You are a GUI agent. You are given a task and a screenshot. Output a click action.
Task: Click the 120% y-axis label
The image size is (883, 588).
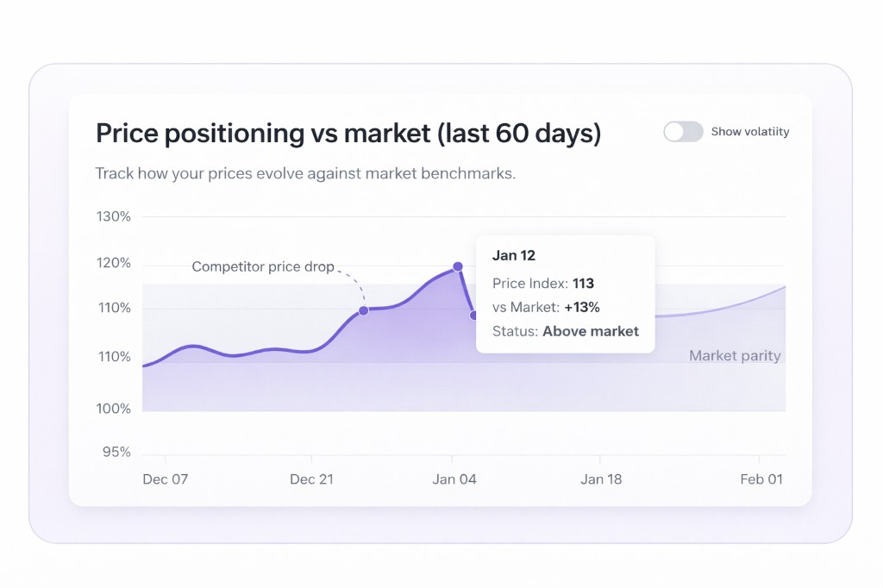(x=114, y=263)
